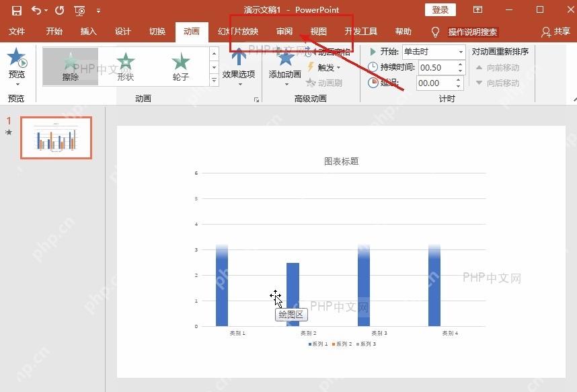The image size is (577, 392).
Task: Switch to the 插入 tab
Action: click(88, 32)
